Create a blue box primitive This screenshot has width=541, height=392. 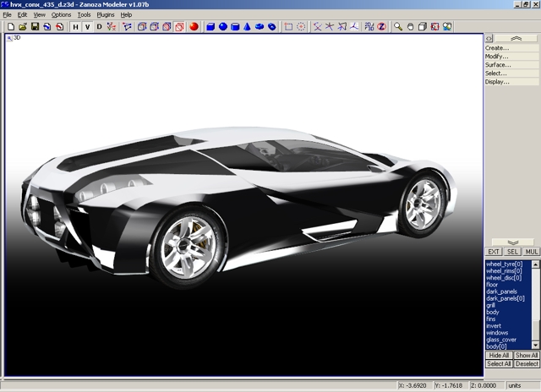tap(210, 26)
